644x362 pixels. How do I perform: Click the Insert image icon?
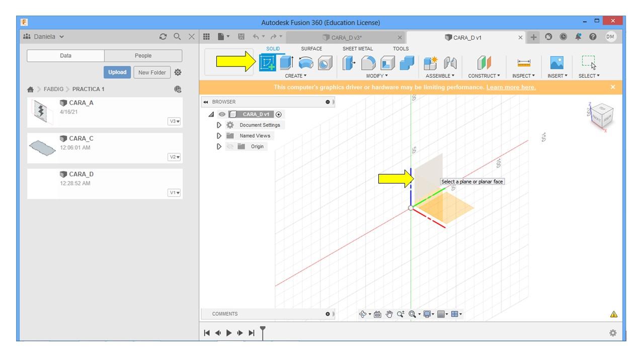tap(557, 63)
